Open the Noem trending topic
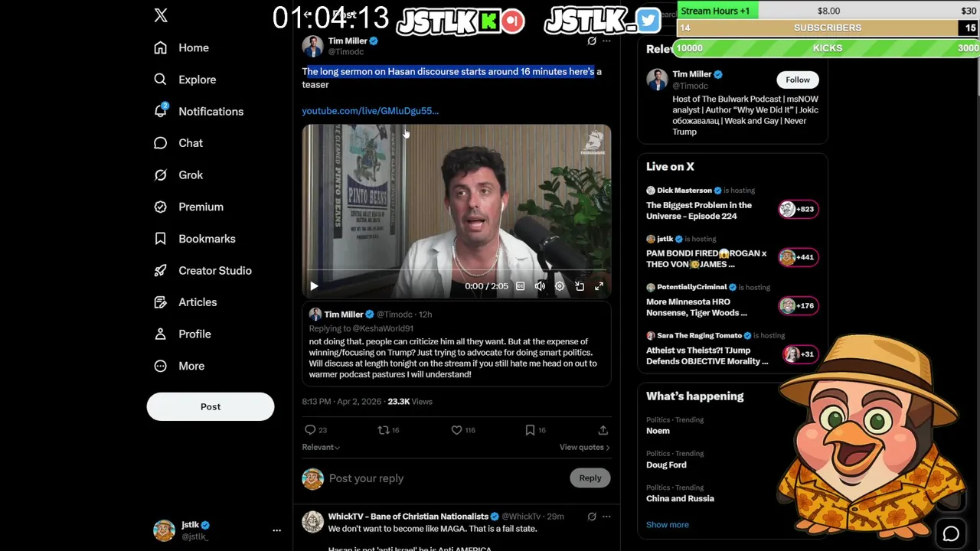 658,431
